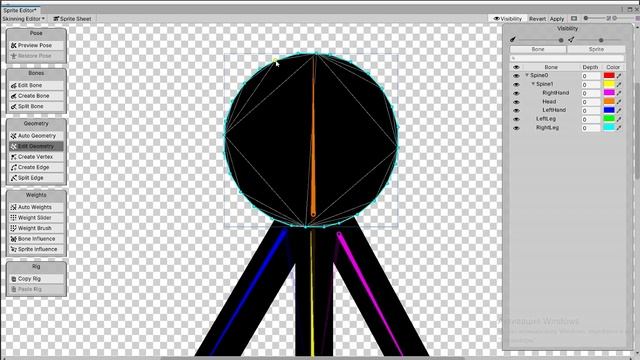Click the Head depth field
Viewport: 640px width, 360px height.
point(591,102)
